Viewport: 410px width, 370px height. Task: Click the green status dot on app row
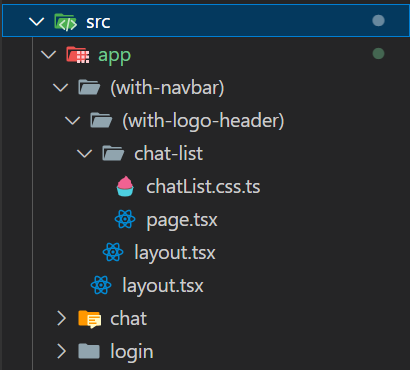(378, 53)
